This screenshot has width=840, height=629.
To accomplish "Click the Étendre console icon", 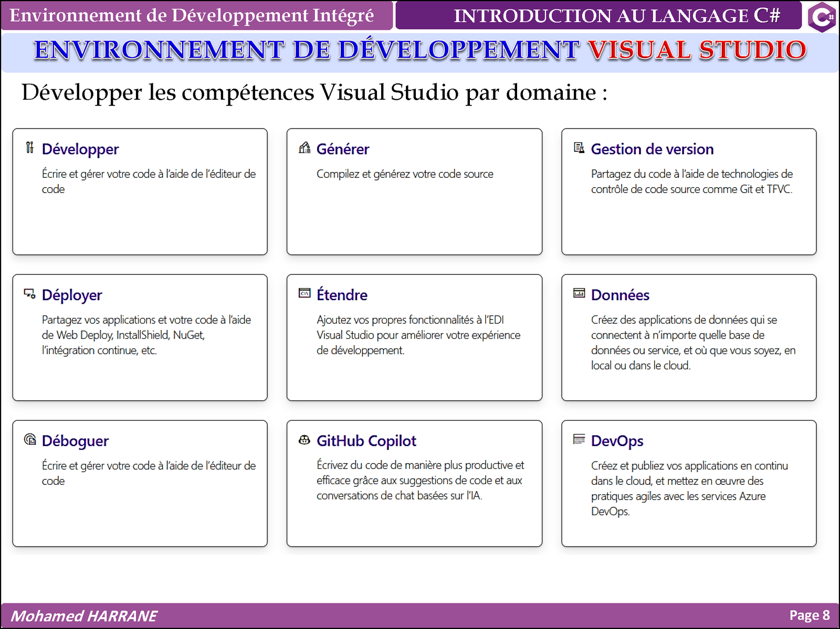I will point(304,293).
